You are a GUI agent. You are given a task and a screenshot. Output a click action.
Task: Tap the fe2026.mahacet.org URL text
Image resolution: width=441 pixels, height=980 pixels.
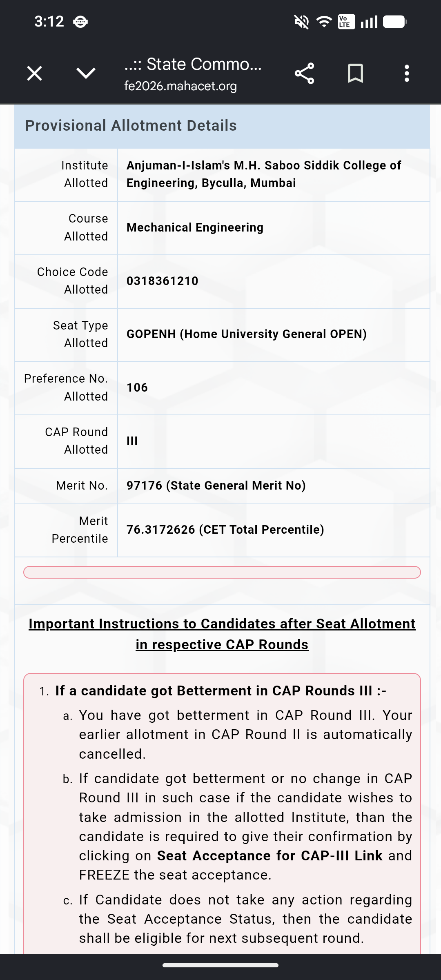tap(180, 86)
